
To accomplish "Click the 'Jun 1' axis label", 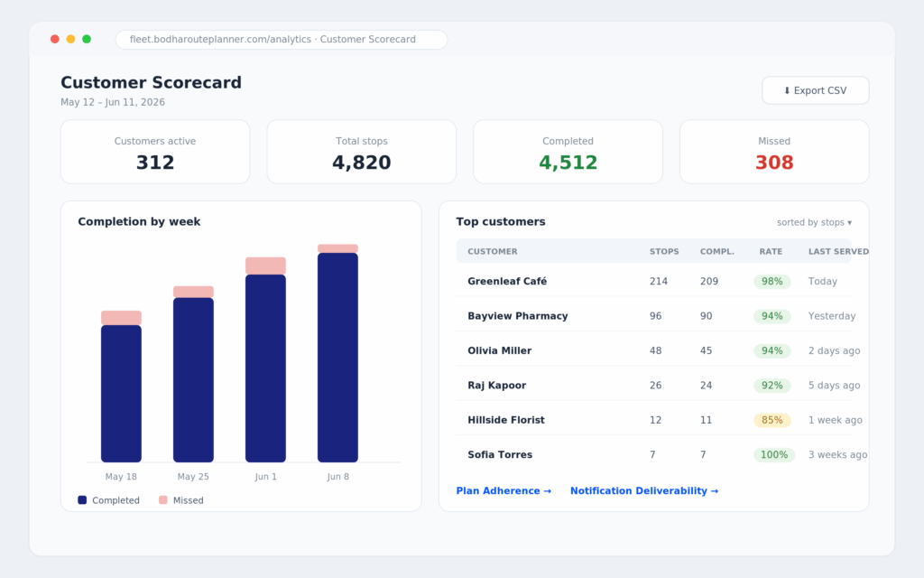I will coord(266,477).
